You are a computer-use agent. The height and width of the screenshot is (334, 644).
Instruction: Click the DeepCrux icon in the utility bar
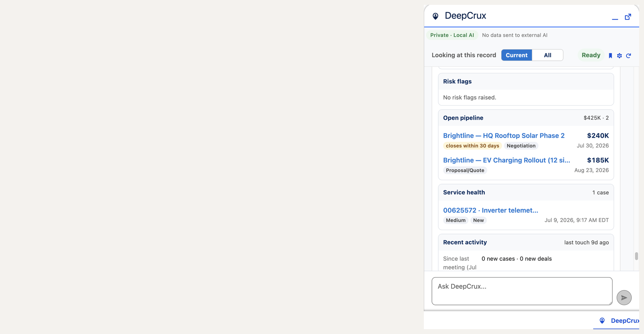pyautogui.click(x=602, y=321)
